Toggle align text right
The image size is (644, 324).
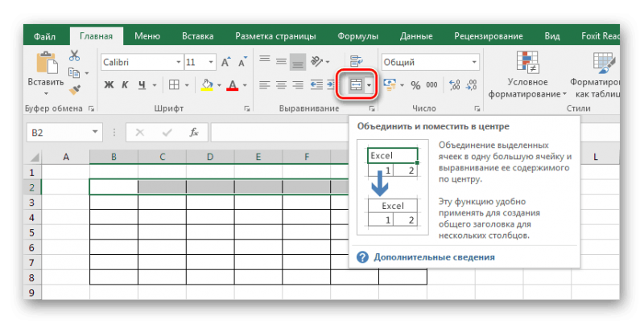[298, 85]
